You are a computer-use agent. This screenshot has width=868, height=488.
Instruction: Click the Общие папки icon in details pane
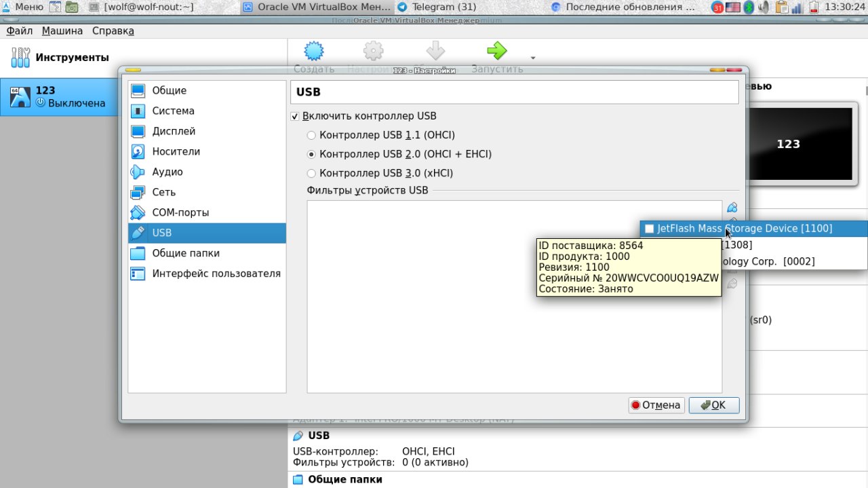point(298,479)
